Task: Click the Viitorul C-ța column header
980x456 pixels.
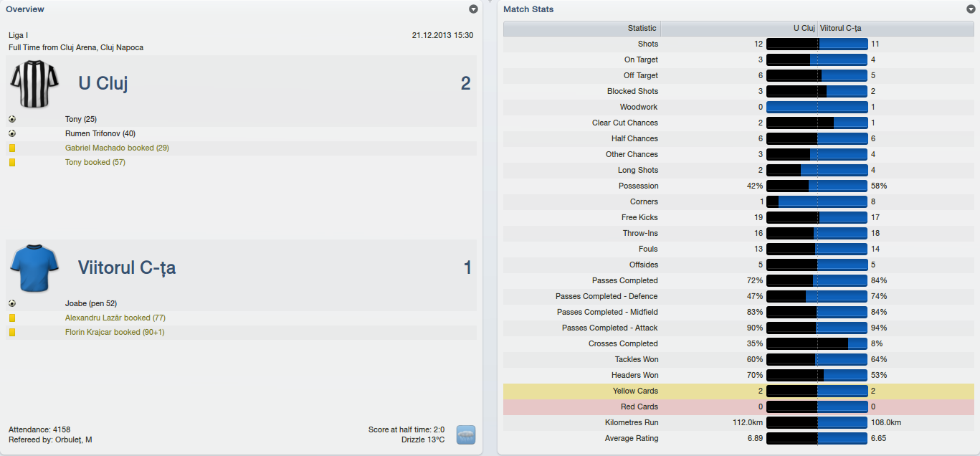Action: (x=840, y=29)
